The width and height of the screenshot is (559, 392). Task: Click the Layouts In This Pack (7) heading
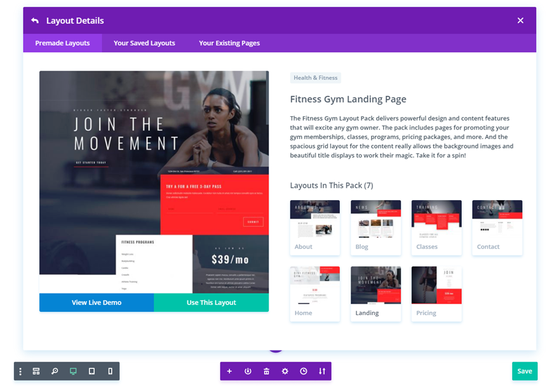[x=332, y=186]
